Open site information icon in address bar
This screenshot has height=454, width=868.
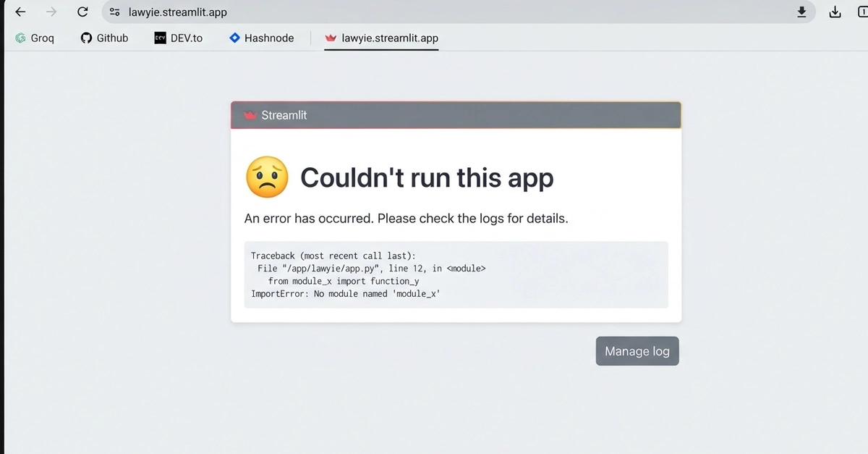[x=114, y=12]
